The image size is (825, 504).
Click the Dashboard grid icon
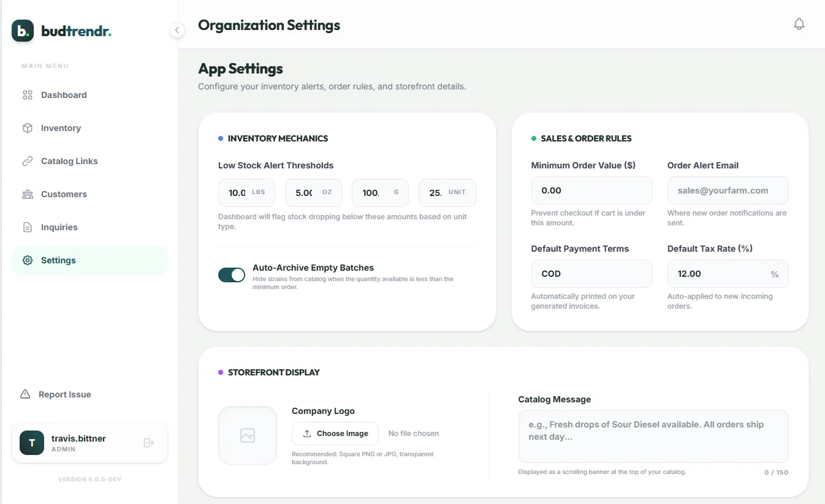(x=28, y=95)
